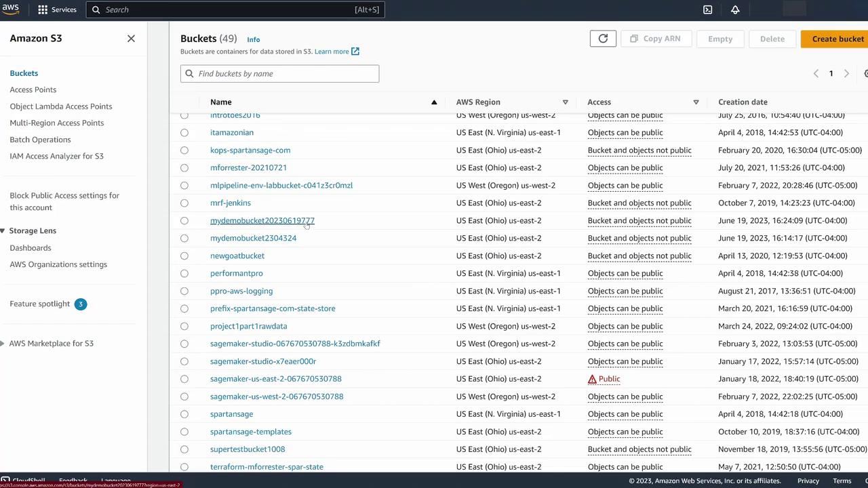The width and height of the screenshot is (868, 488).
Task: Open bucket mlpipeline-env-labbucket-c041z3cr0mzl
Action: (x=281, y=186)
